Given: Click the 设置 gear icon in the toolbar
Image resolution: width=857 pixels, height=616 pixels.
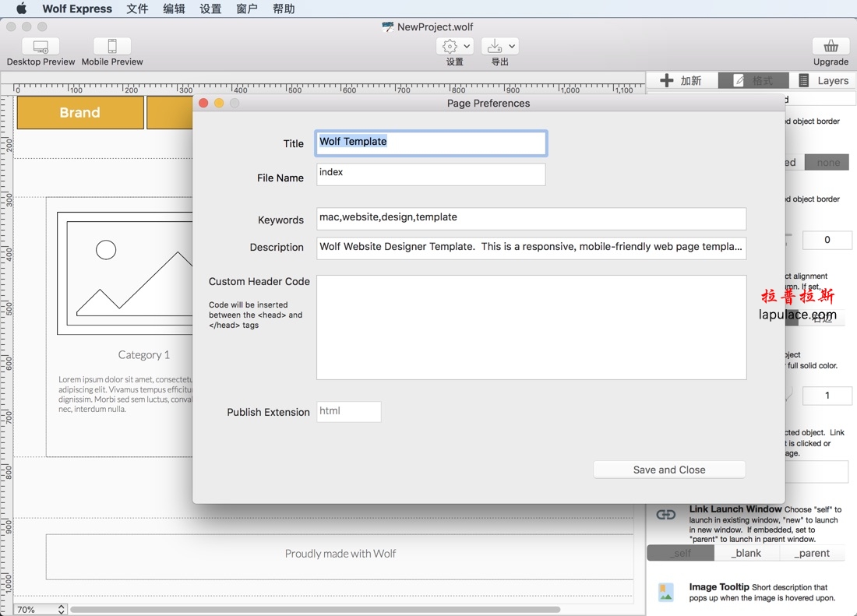Looking at the screenshot, I should click(x=449, y=45).
